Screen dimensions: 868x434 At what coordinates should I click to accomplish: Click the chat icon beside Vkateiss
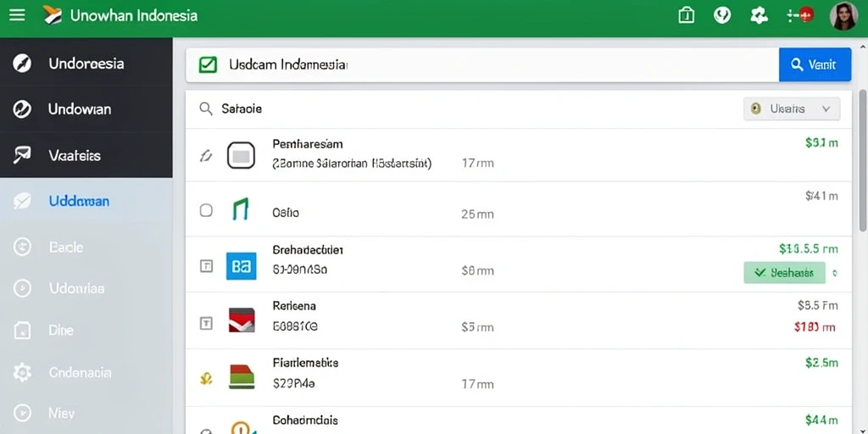pyautogui.click(x=22, y=156)
